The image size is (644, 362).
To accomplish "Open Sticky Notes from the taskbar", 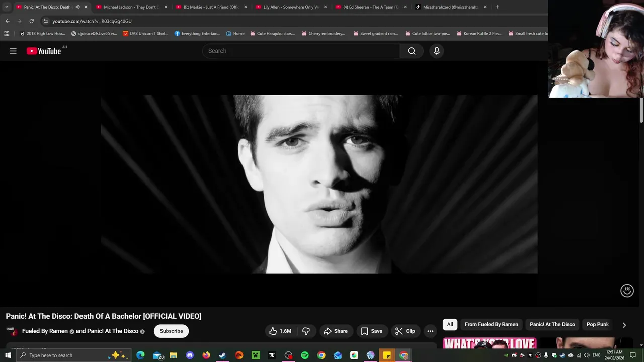I will 387,355.
